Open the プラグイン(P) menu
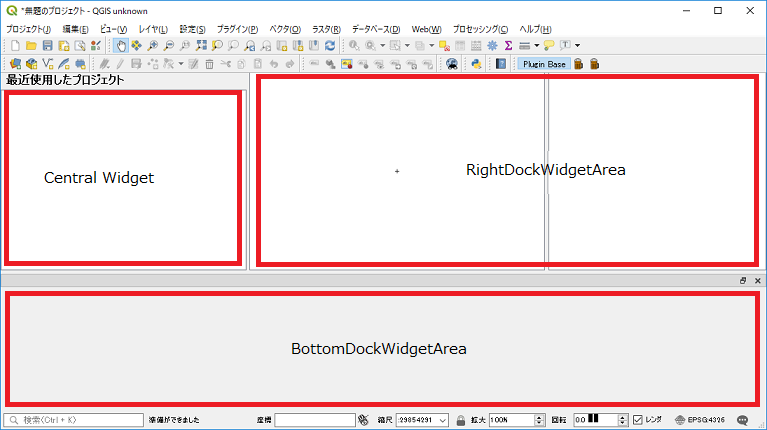Screen dimensions: 767x430 click(237, 29)
